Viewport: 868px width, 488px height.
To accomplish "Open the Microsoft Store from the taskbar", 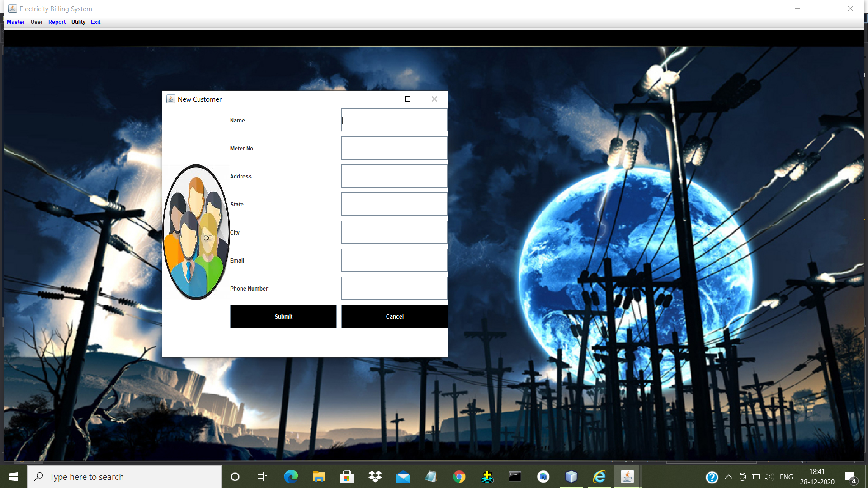I will (x=347, y=476).
